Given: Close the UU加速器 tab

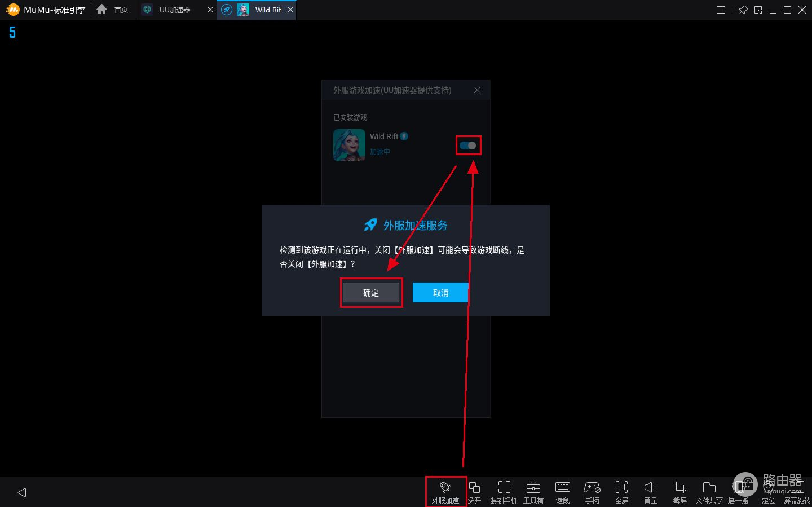Looking at the screenshot, I should pos(210,10).
